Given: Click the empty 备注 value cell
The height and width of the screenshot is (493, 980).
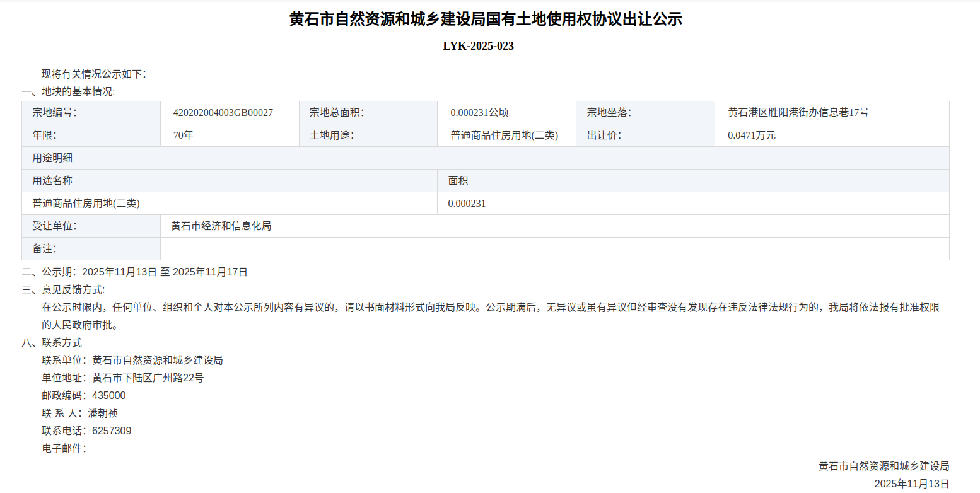Looking at the screenshot, I should (x=554, y=249).
